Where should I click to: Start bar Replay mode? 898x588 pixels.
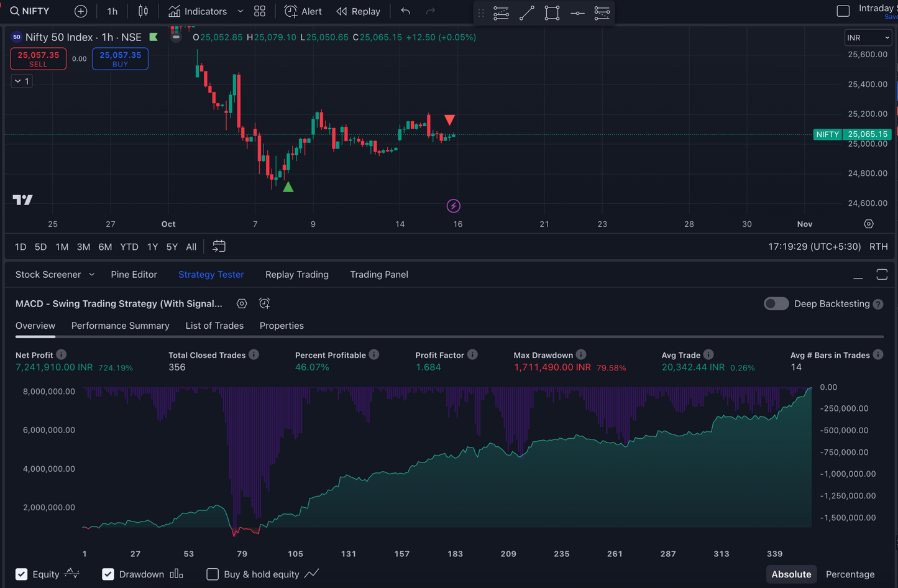(358, 11)
